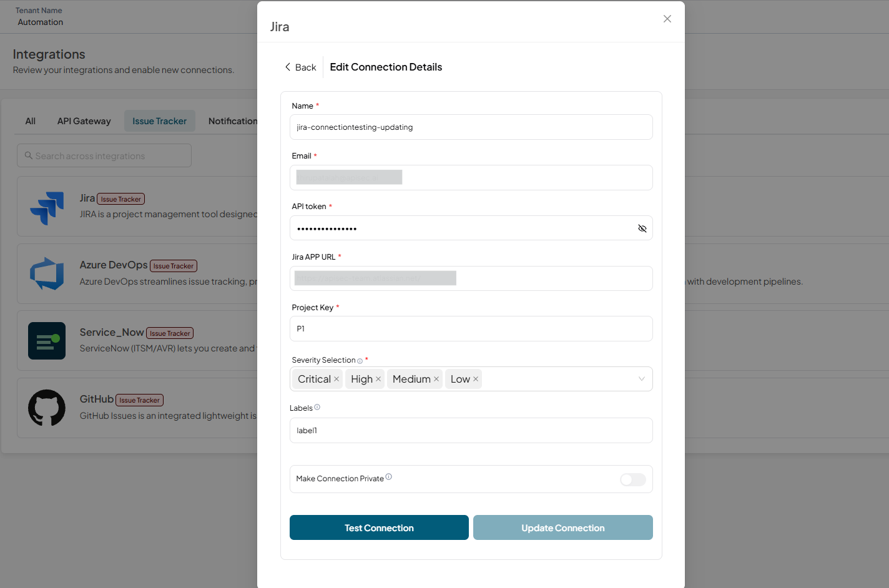889x588 pixels.
Task: Select the Issue Tracker tab
Action: click(x=159, y=121)
